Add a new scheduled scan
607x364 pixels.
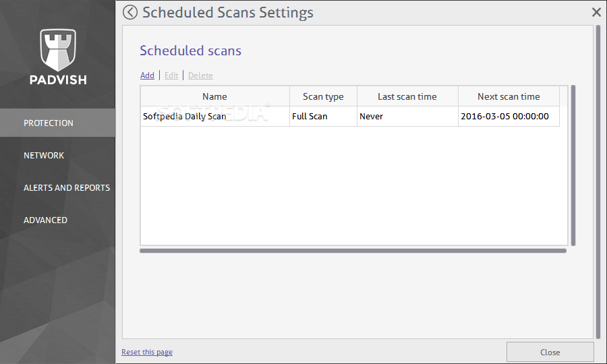point(147,75)
